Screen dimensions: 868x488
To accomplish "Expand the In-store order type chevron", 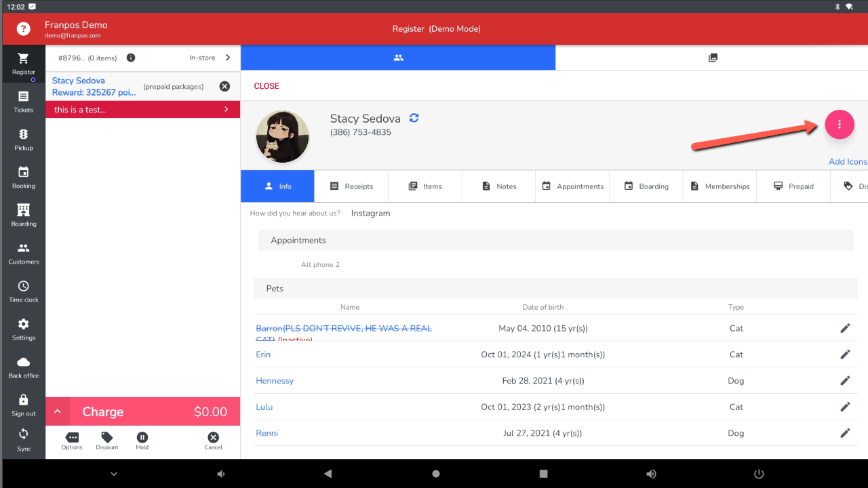I will coord(227,58).
